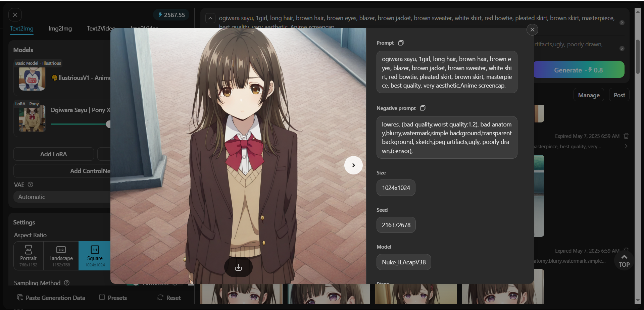Click the Generate button

pyautogui.click(x=579, y=70)
